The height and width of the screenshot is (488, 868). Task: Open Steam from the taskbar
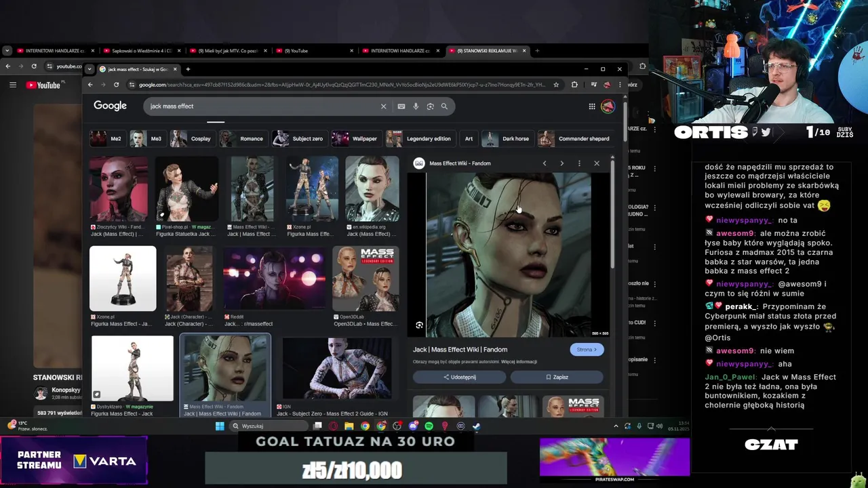pos(476,426)
